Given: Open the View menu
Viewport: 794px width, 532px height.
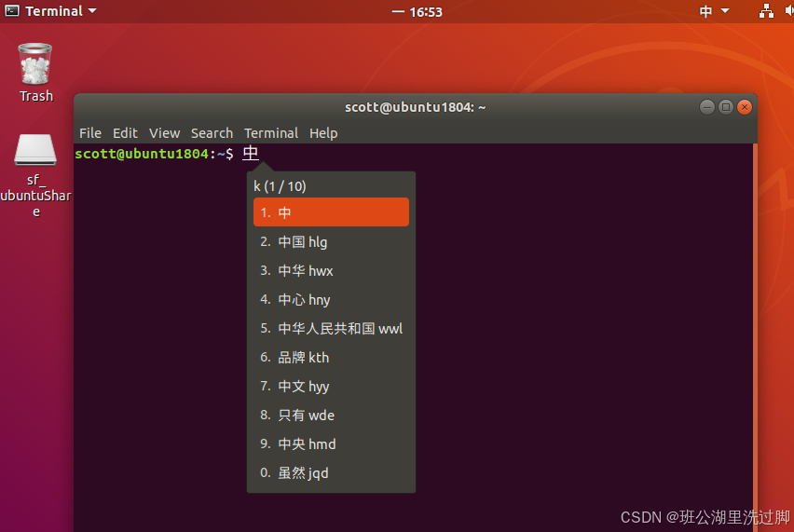Looking at the screenshot, I should [x=164, y=133].
